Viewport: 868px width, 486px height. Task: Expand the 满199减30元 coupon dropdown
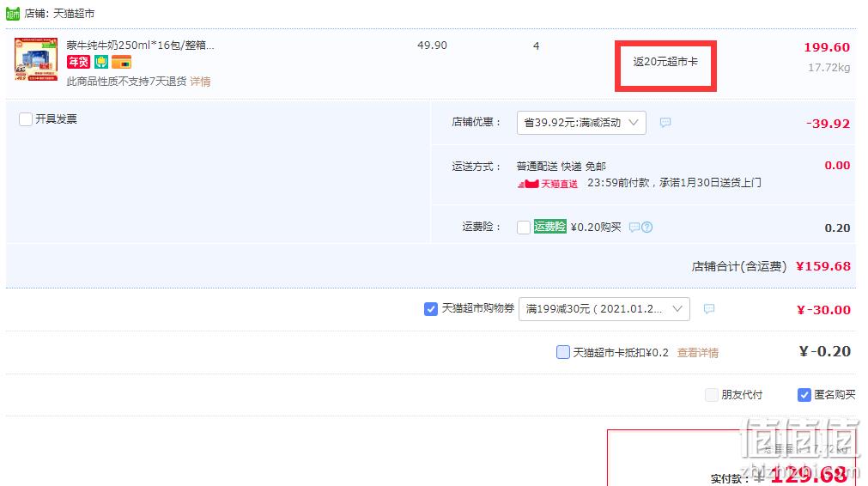pyautogui.click(x=604, y=309)
